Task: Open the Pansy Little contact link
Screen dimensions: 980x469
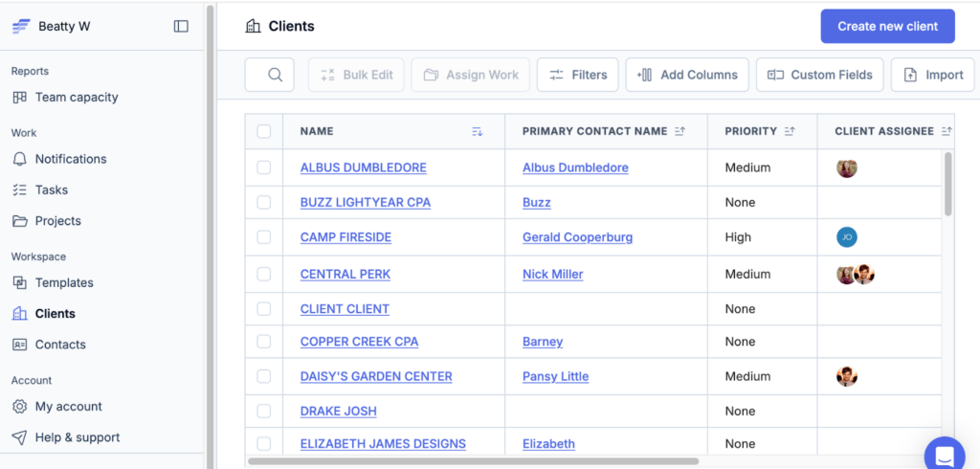Action: click(x=556, y=376)
